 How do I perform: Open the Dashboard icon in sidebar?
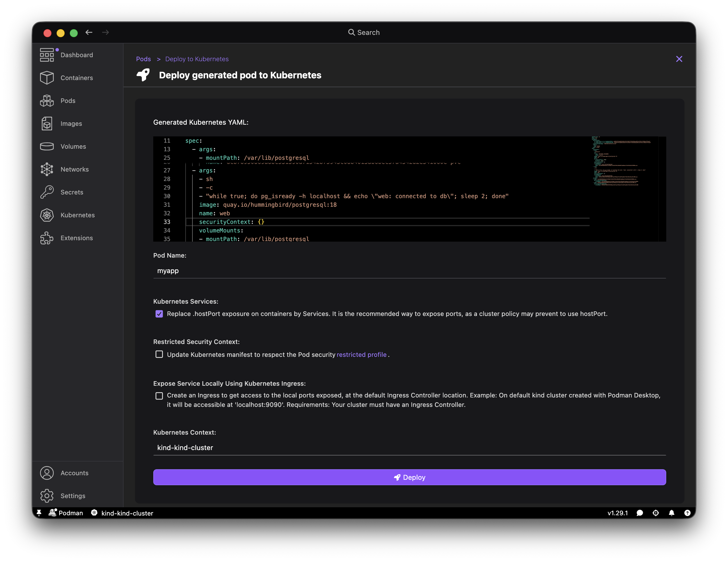point(47,55)
